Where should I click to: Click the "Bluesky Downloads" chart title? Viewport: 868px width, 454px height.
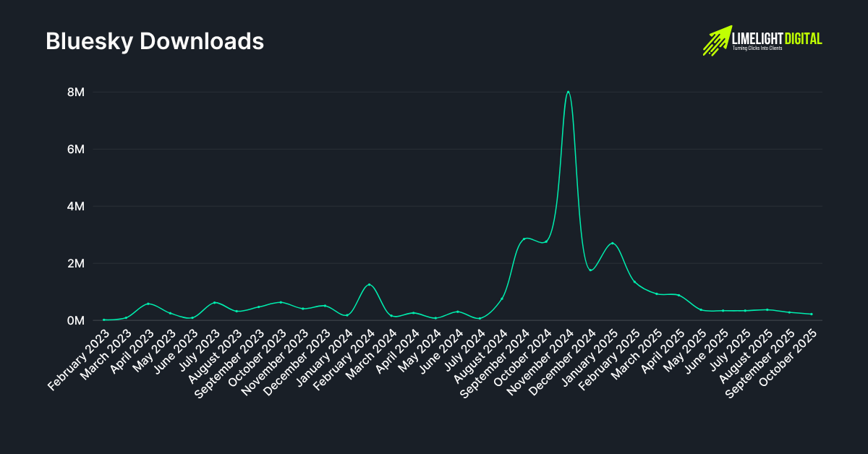pos(155,41)
